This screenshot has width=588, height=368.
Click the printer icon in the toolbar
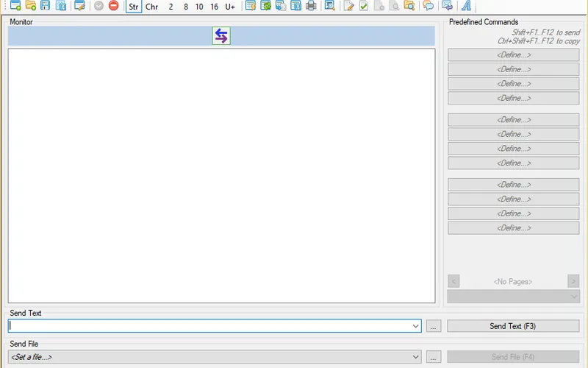pyautogui.click(x=311, y=7)
